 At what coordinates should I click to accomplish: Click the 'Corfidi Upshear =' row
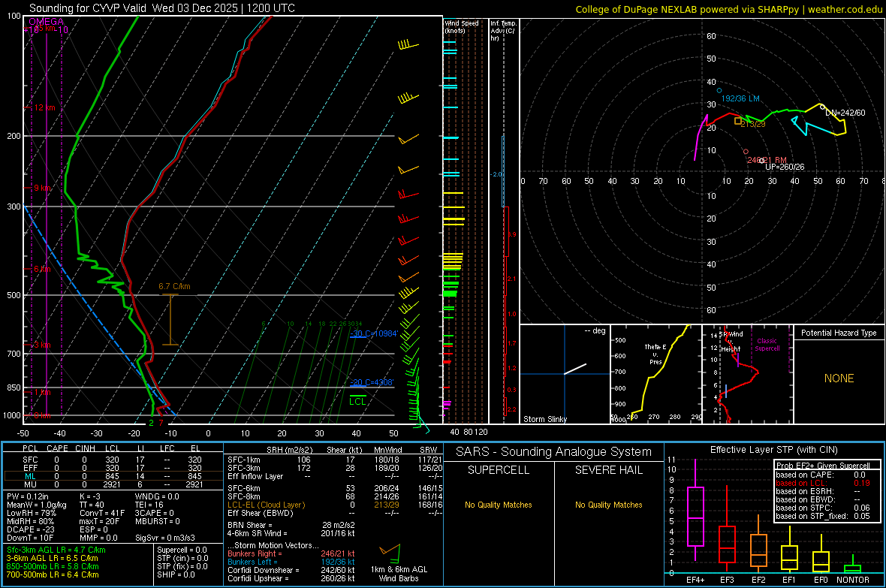click(291, 578)
